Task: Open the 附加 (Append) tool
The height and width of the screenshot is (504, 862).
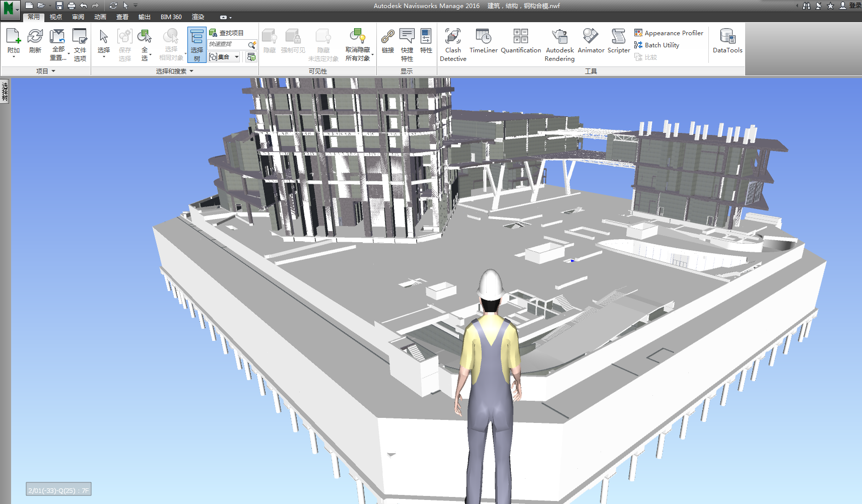Action: 14,40
